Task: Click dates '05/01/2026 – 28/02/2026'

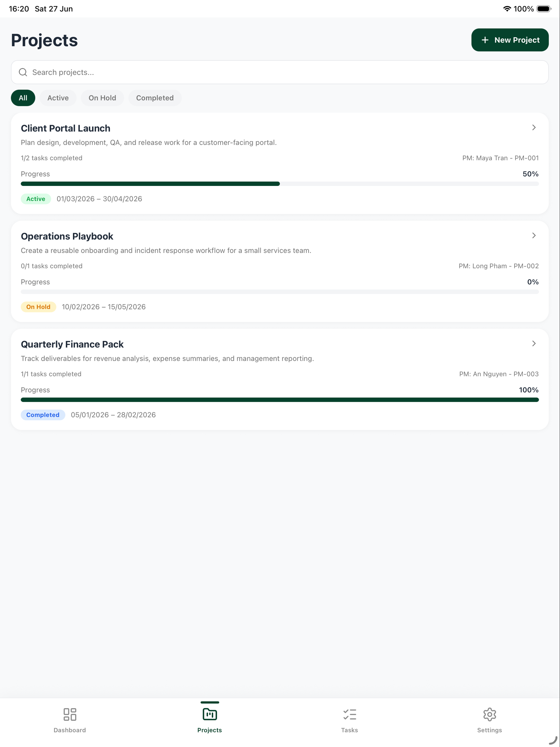Action: 113,415
